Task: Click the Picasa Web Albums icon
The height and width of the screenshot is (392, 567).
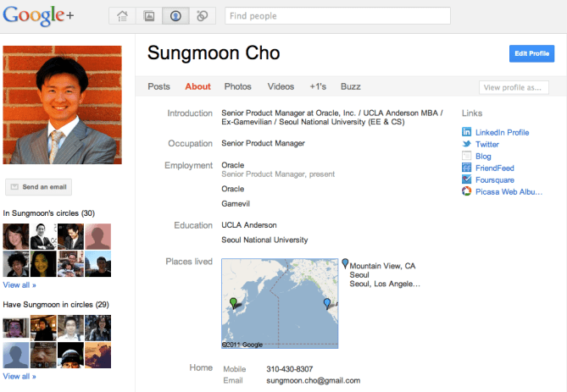Action: coord(466,192)
